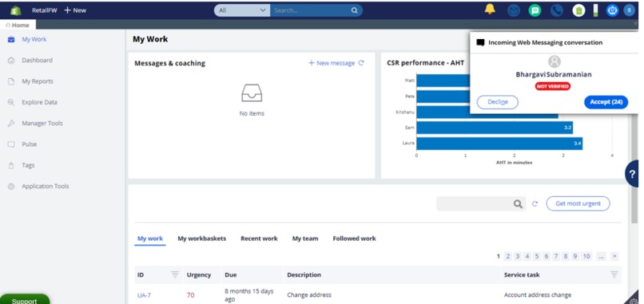644x304 pixels.
Task: Sort by the Due column header
Action: click(231, 274)
